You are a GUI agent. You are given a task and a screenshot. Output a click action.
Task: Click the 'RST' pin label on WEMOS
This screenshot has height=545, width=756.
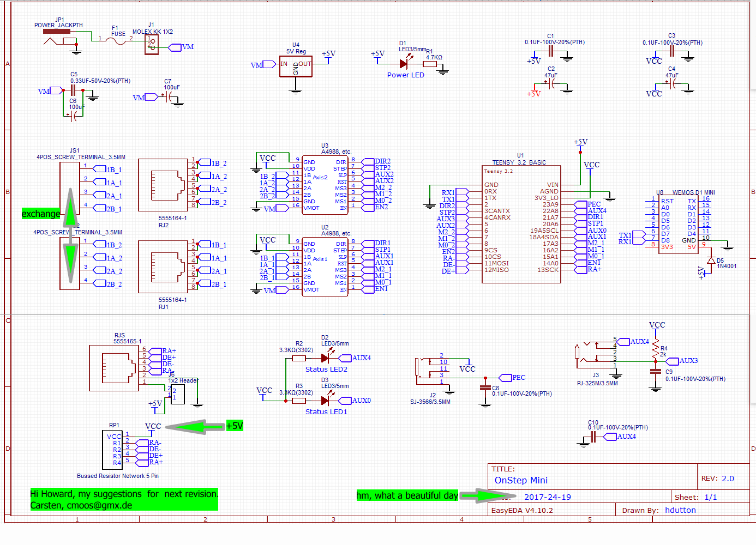click(667, 201)
